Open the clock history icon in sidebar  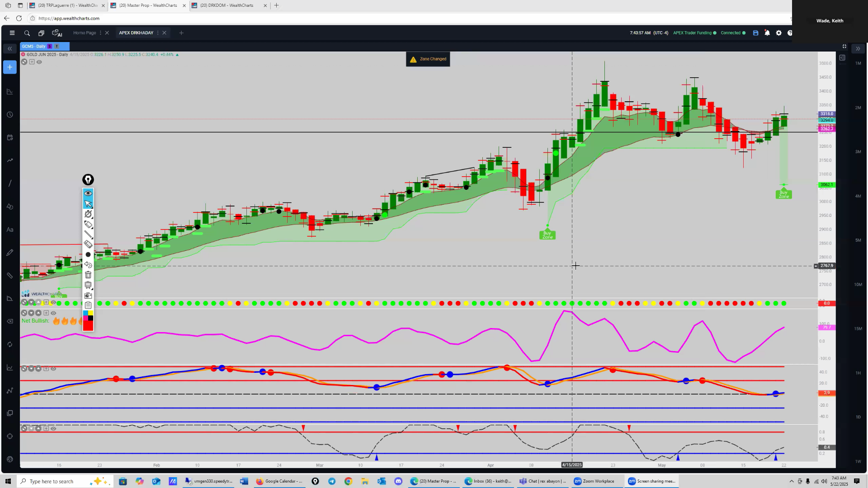(x=10, y=115)
